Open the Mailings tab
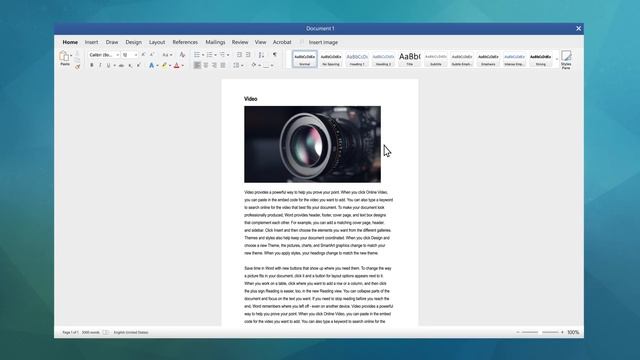The width and height of the screenshot is (640, 360). 215,42
